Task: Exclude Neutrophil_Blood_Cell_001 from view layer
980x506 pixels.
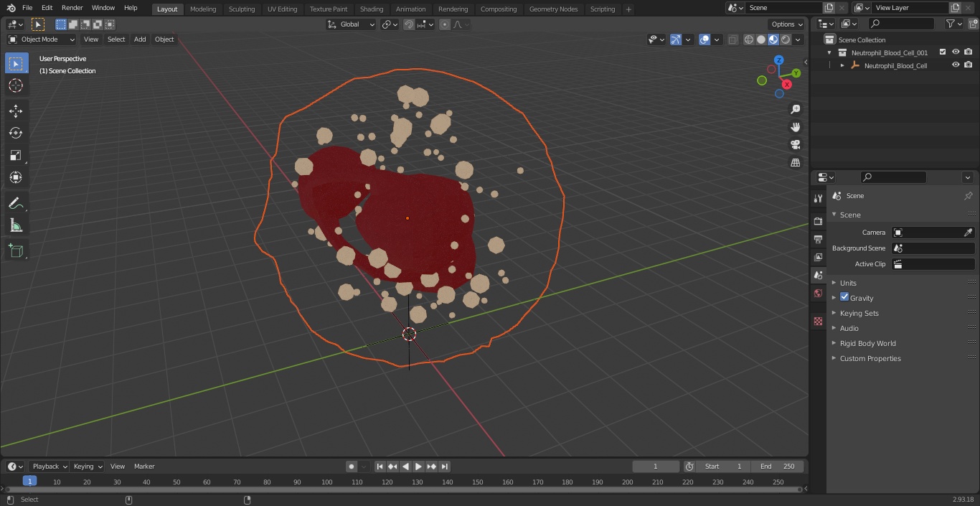Action: pos(943,52)
